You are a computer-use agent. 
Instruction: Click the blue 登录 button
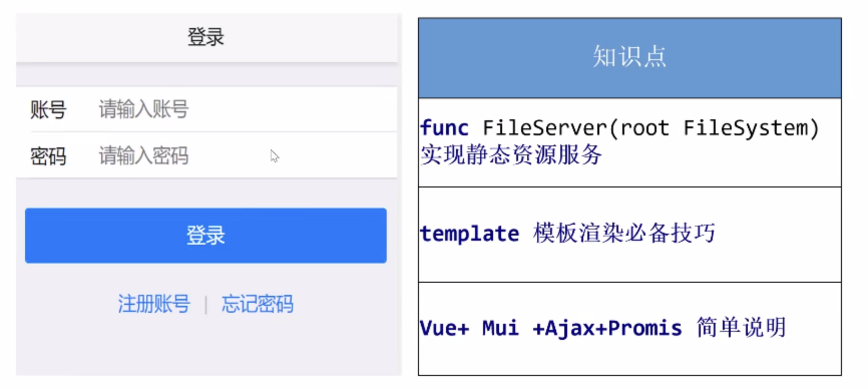pos(206,236)
